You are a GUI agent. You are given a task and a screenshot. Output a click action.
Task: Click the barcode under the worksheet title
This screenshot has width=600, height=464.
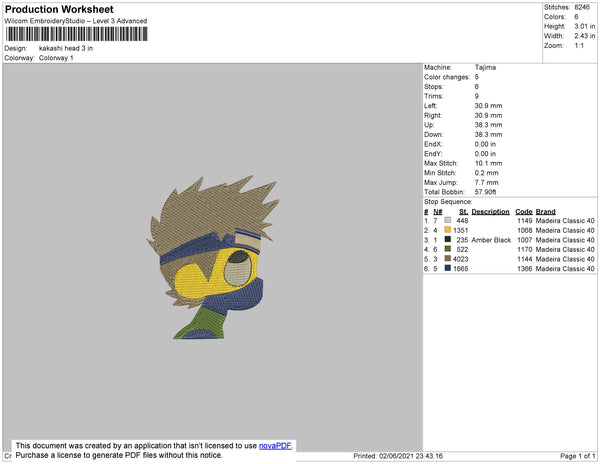[x=76, y=34]
